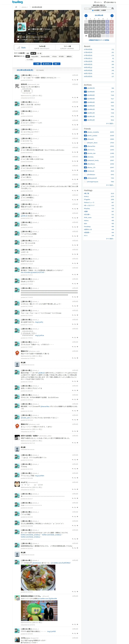Toggle the 画像含む filter
The image size is (129, 644).
[69, 56]
